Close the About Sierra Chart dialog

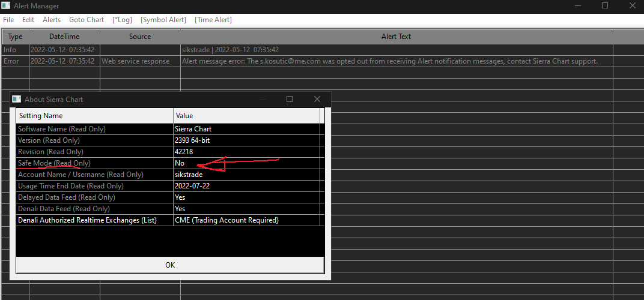click(x=317, y=100)
